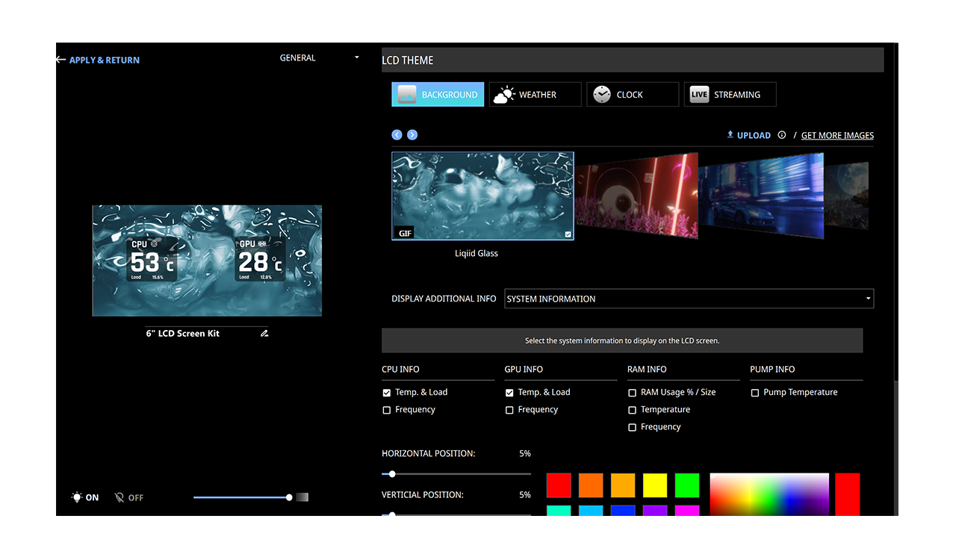Click the upload arrow icon
This screenshot has height=560, width=956.
coord(730,135)
